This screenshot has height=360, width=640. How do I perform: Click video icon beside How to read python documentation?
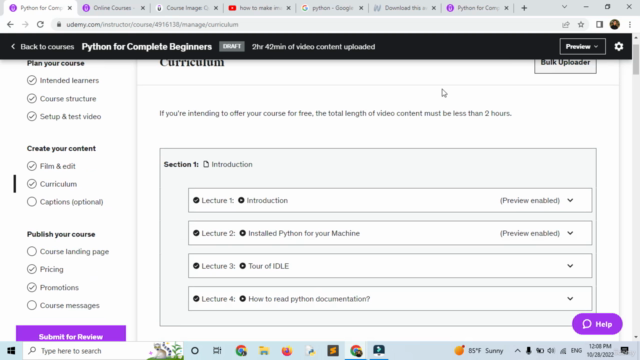tap(242, 299)
